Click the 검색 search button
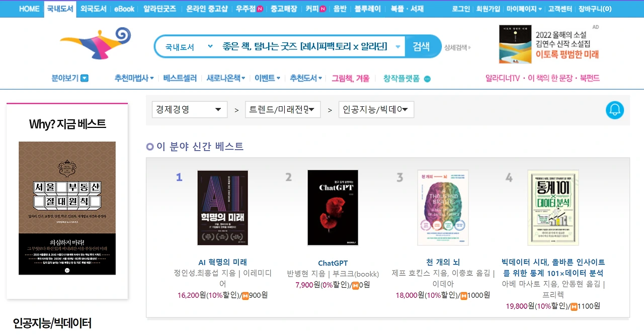Image resolution: width=644 pixels, height=335 pixels. [x=422, y=47]
